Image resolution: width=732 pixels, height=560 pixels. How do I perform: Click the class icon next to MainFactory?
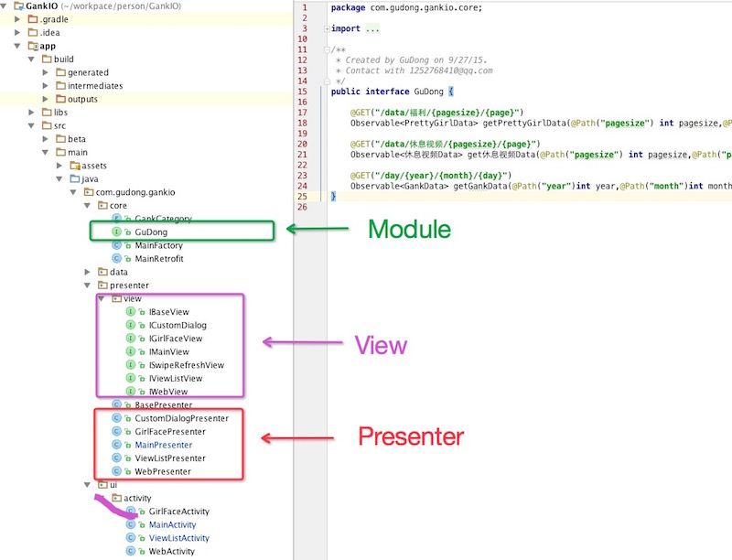click(x=116, y=245)
